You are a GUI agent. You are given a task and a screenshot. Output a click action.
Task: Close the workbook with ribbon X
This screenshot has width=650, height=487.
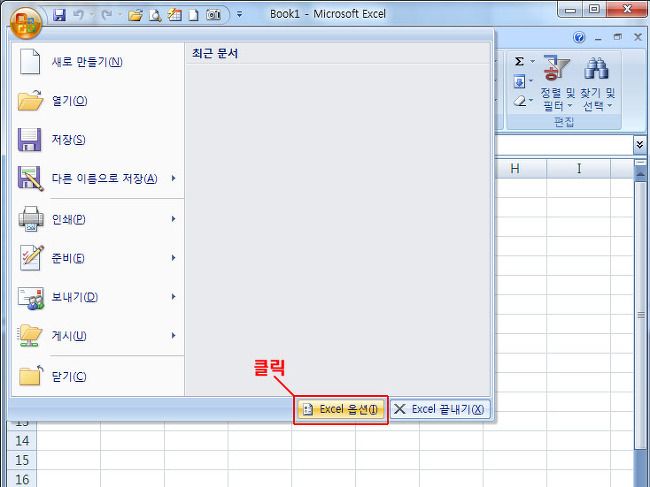point(638,37)
